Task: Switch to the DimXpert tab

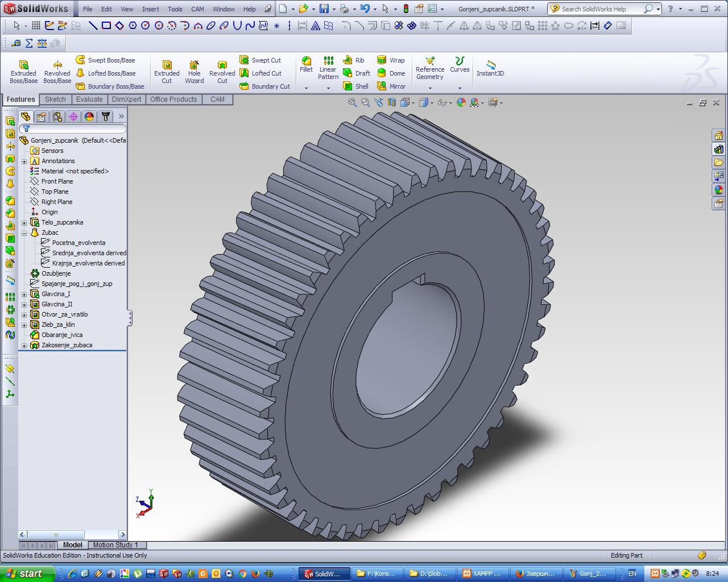Action: click(x=126, y=99)
